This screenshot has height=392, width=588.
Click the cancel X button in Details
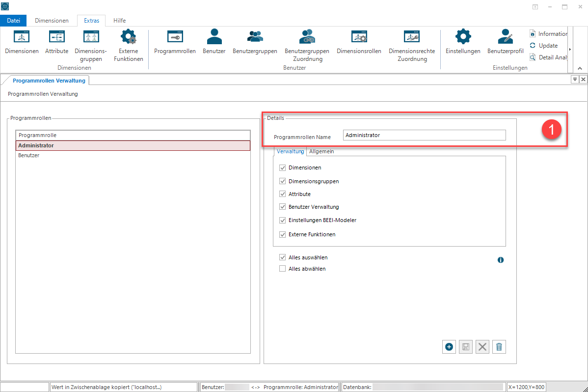pos(482,347)
